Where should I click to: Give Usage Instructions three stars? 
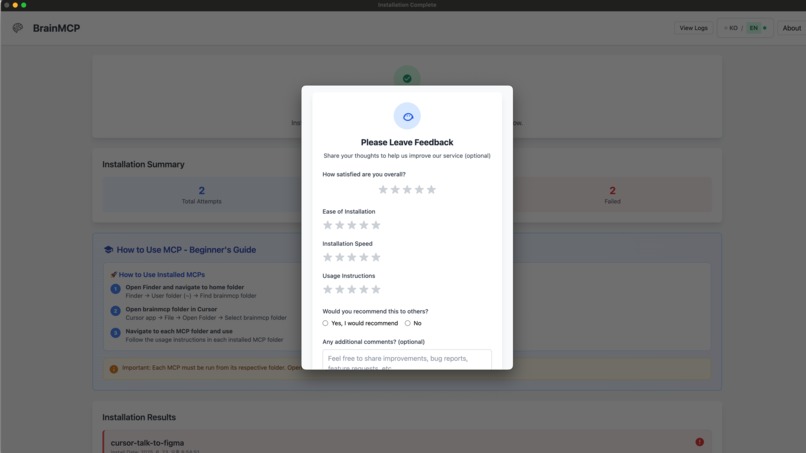(x=352, y=289)
